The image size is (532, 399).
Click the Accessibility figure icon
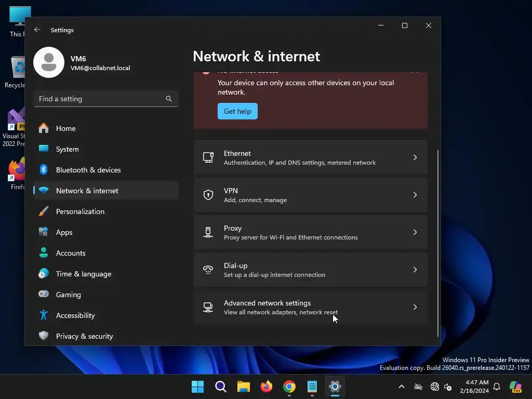coord(44,315)
